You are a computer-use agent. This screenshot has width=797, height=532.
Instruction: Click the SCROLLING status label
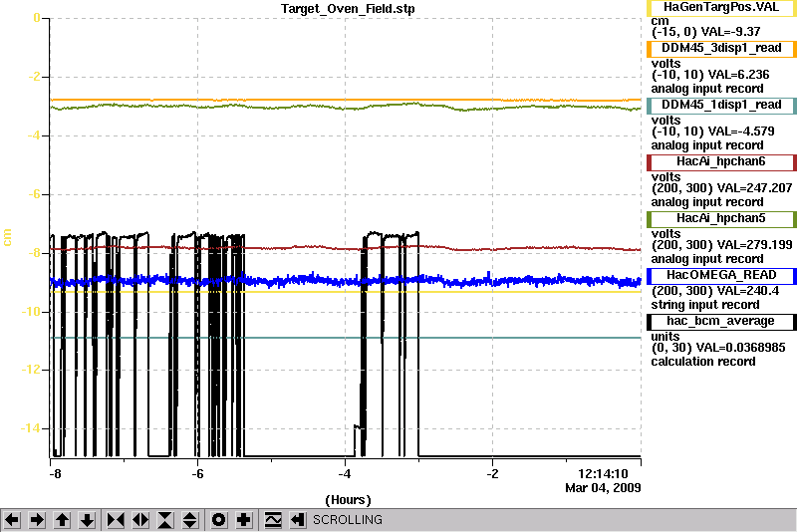tap(347, 520)
